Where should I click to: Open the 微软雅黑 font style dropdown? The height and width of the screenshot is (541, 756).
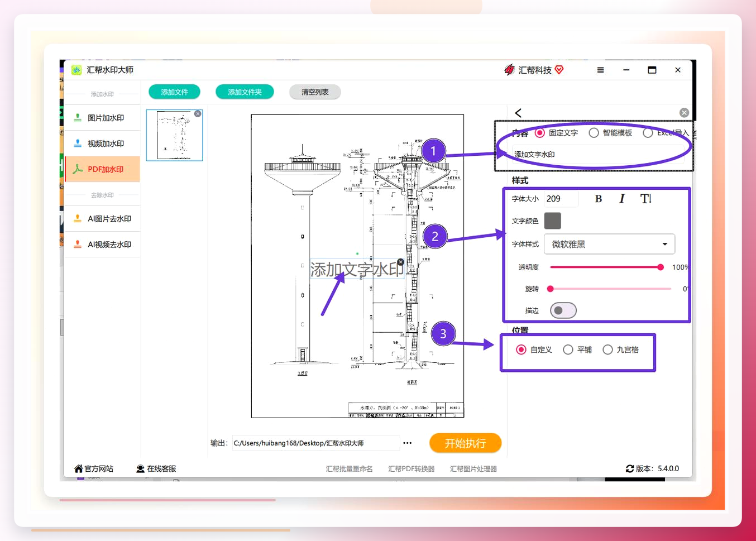pyautogui.click(x=609, y=244)
